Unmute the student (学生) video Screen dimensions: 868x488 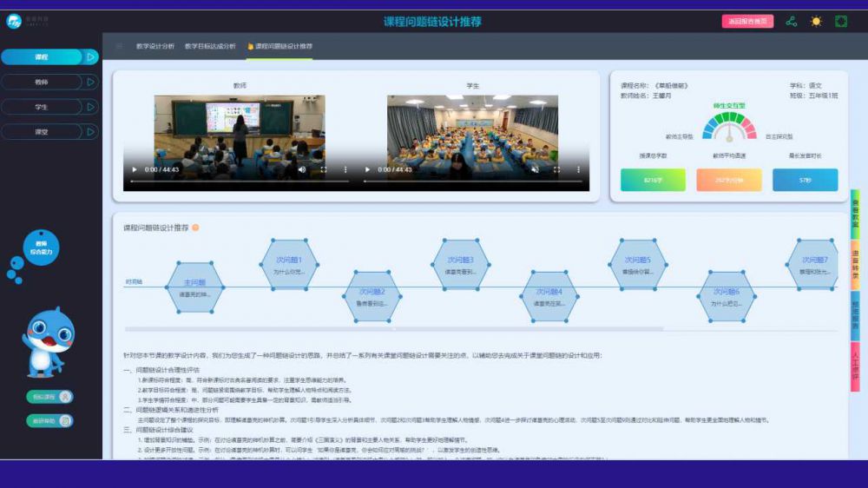(534, 169)
